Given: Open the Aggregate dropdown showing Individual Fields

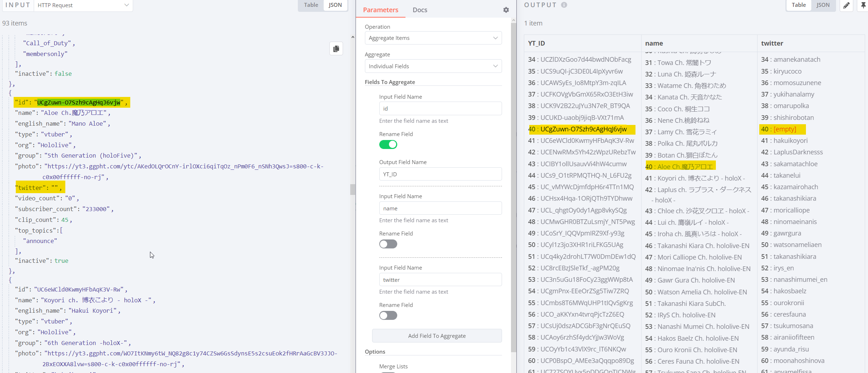Looking at the screenshot, I should tap(433, 66).
